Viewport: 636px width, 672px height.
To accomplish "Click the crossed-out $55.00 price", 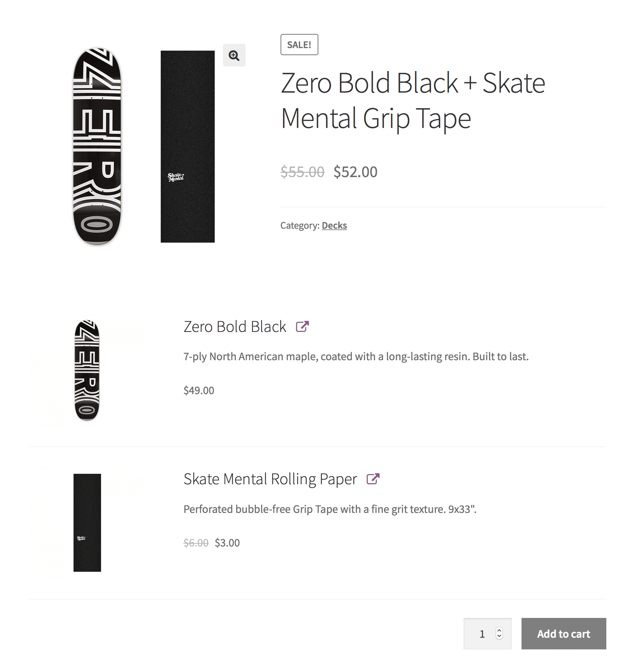I will (302, 172).
